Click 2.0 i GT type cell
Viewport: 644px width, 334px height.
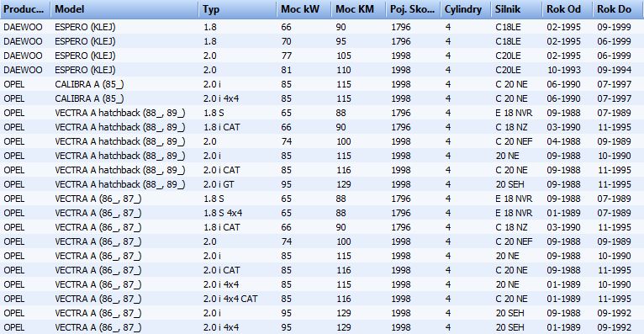point(219,184)
